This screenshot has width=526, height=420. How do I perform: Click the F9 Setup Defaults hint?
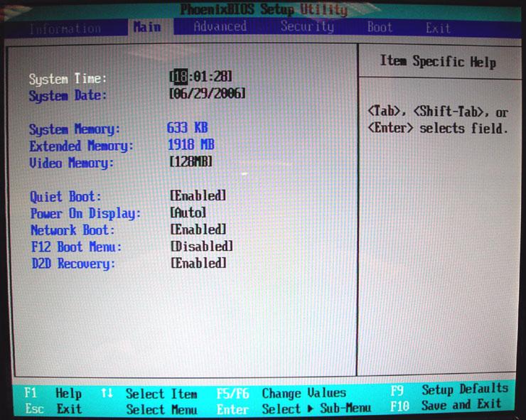449,389
